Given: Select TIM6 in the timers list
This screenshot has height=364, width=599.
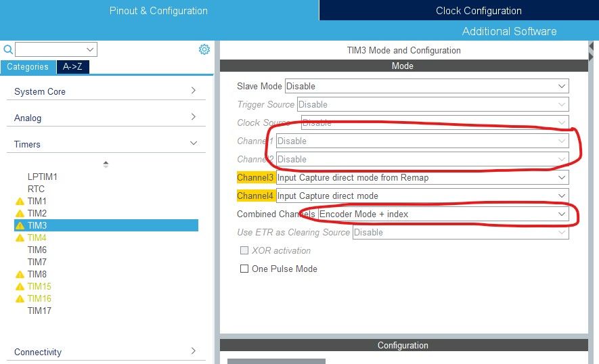Looking at the screenshot, I should tap(37, 250).
